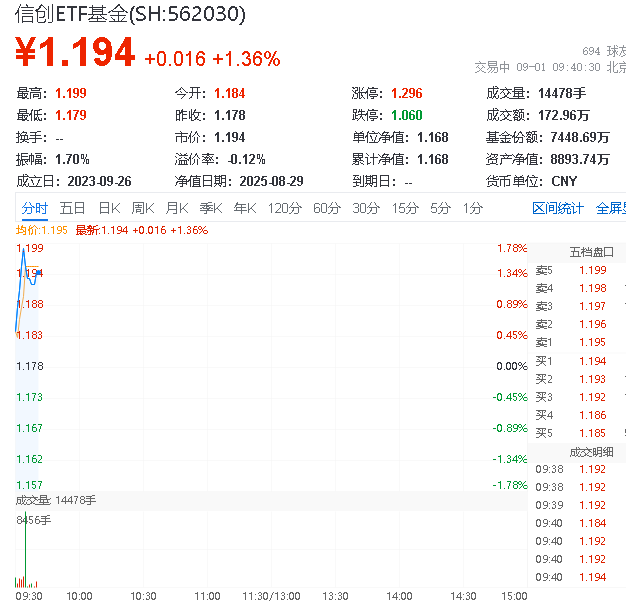
Task: Select the 120分 interval tab
Action: point(285,208)
